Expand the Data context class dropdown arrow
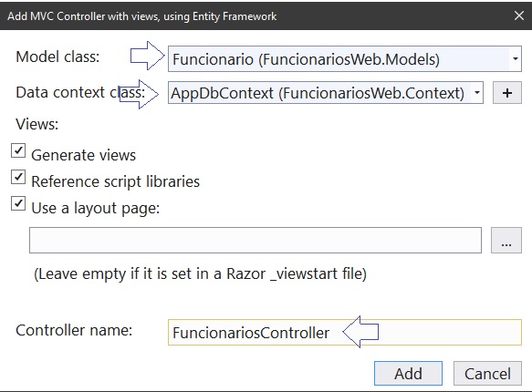 tap(476, 92)
